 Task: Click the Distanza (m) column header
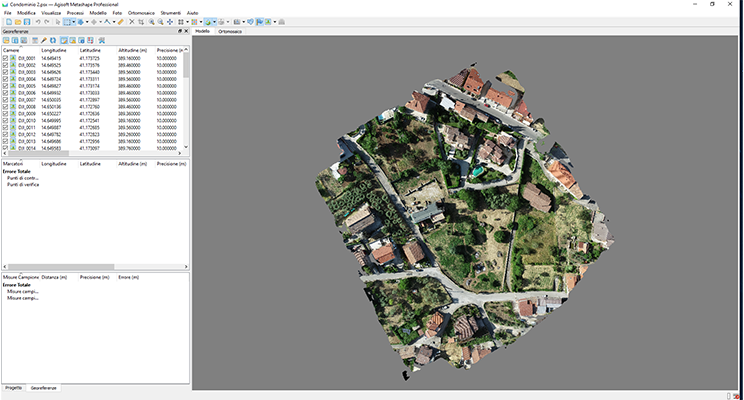point(54,277)
